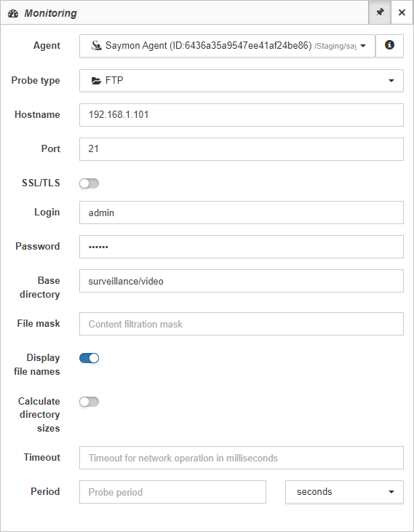
Task: Click the Login field with admin
Action: (242, 213)
